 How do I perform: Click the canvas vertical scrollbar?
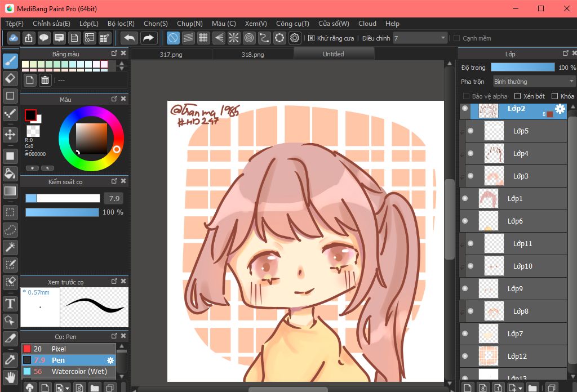pos(449,221)
